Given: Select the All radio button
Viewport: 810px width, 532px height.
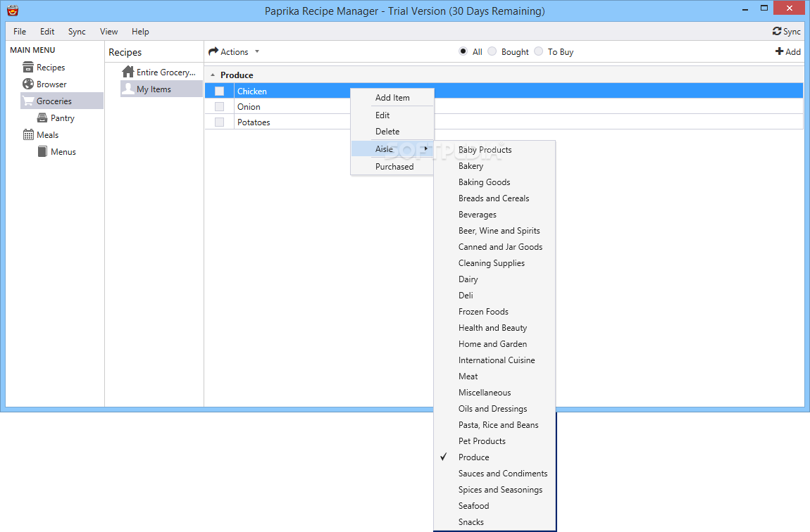Looking at the screenshot, I should point(463,51).
